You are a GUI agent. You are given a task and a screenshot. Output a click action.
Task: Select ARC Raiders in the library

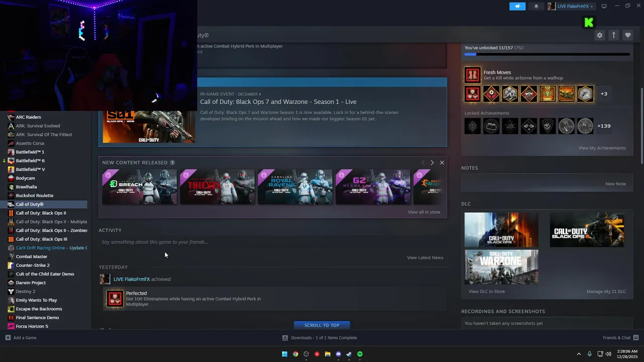tap(28, 117)
